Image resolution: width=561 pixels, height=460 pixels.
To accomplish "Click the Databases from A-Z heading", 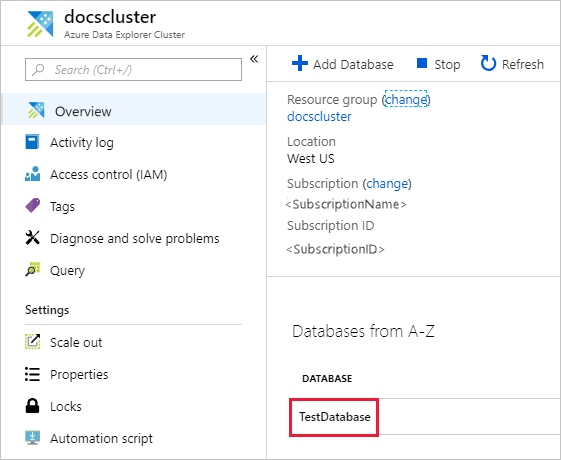I will point(363,331).
